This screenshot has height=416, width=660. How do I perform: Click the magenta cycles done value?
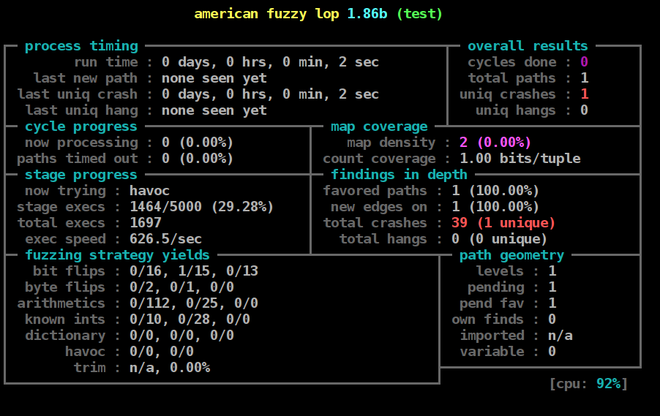pos(584,62)
